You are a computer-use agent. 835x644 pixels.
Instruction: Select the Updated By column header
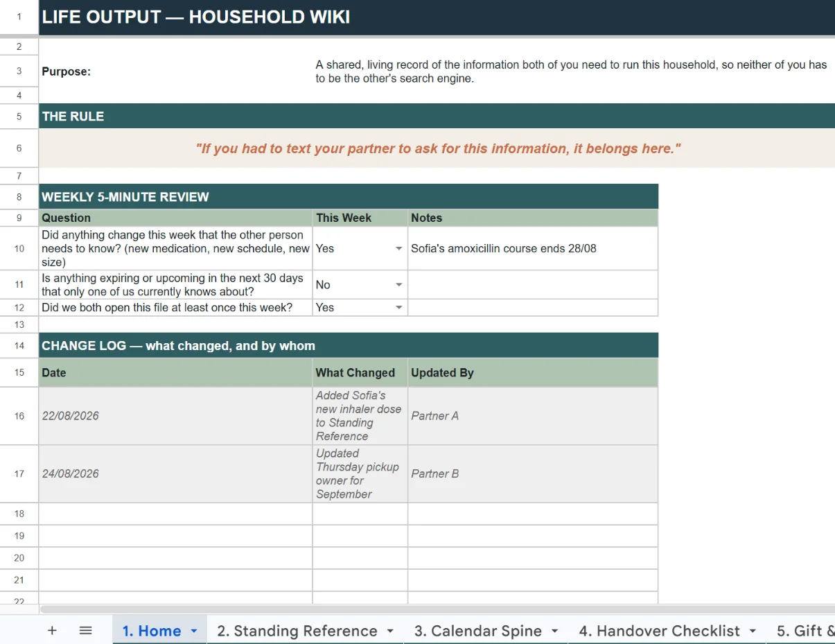pyautogui.click(x=533, y=372)
